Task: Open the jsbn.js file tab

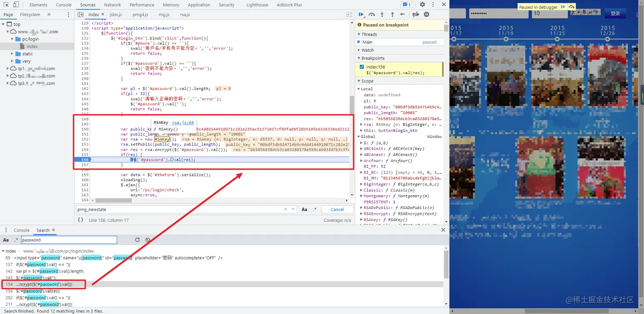Action: coord(115,14)
